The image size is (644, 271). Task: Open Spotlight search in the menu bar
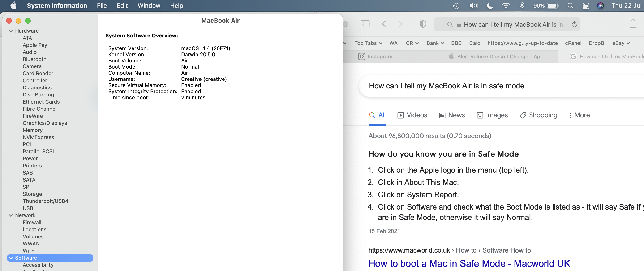(570, 5)
